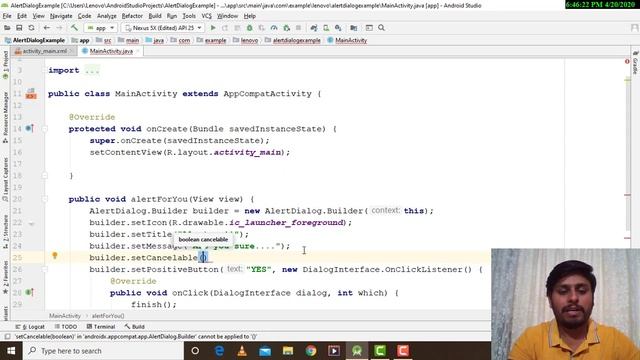Viewport: 640px width, 360px height.
Task: Navigate back with the left arrow
Action: coord(47,28)
